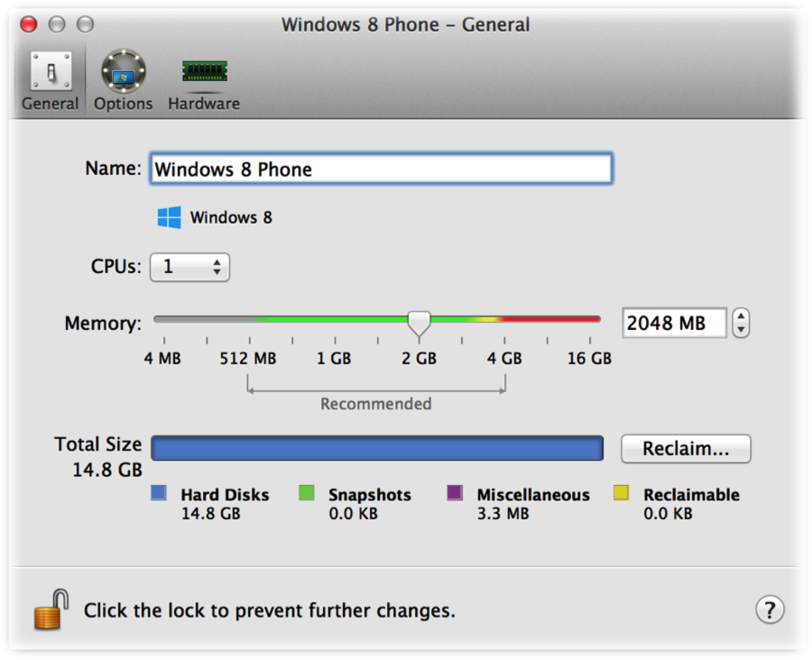Click the Total Size blue usage bar

click(377, 448)
